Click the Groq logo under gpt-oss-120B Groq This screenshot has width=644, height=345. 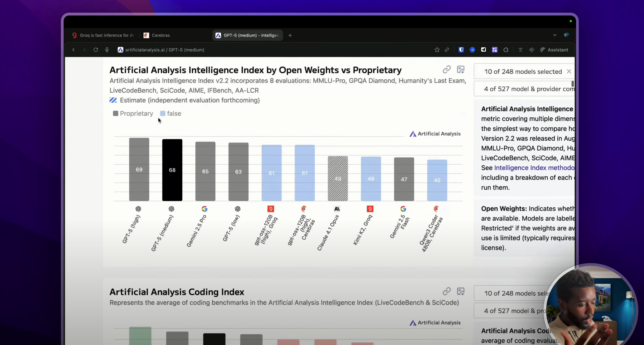[x=271, y=209]
